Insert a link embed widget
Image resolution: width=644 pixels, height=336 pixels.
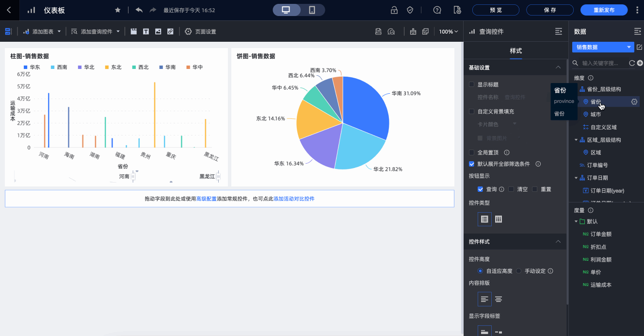pos(170,32)
